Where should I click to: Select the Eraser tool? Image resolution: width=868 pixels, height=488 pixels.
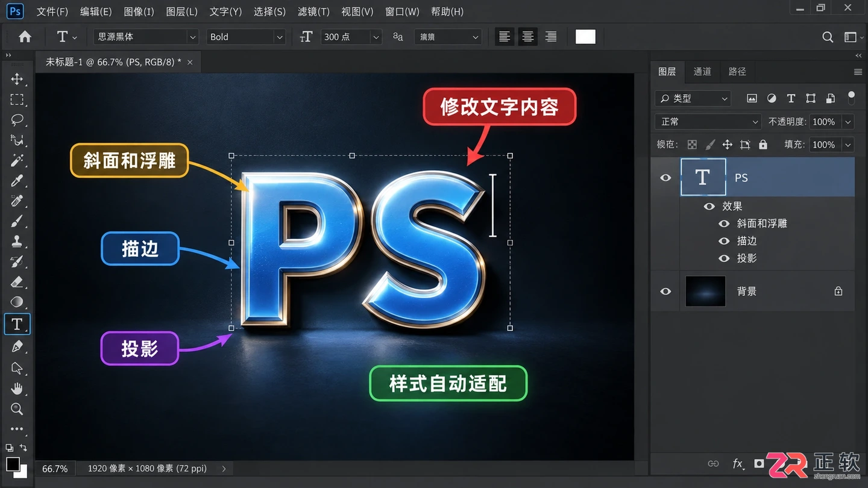pyautogui.click(x=17, y=282)
